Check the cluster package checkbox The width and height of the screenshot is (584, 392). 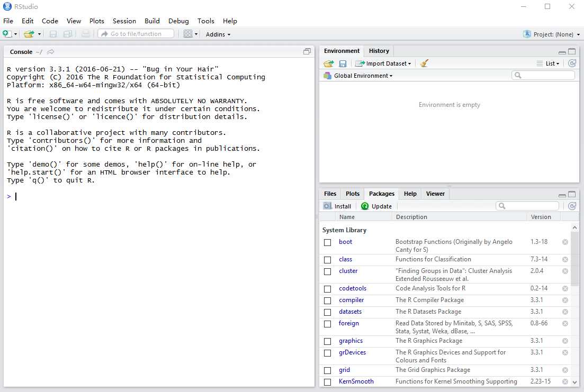click(x=327, y=271)
